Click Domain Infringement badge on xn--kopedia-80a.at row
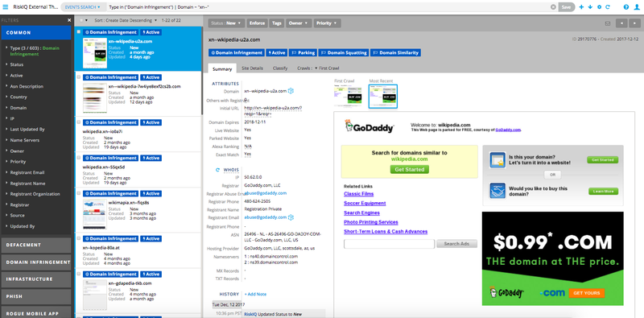The image size is (644, 318). pos(110,239)
